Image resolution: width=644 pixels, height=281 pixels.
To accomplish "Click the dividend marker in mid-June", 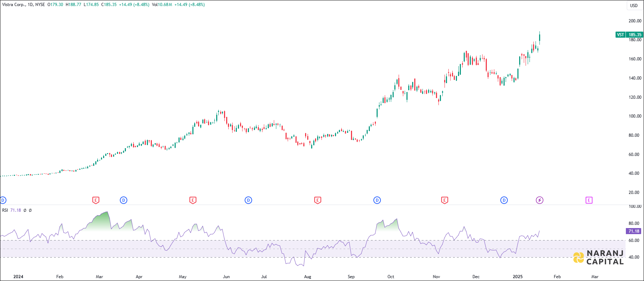I will coord(248,200).
